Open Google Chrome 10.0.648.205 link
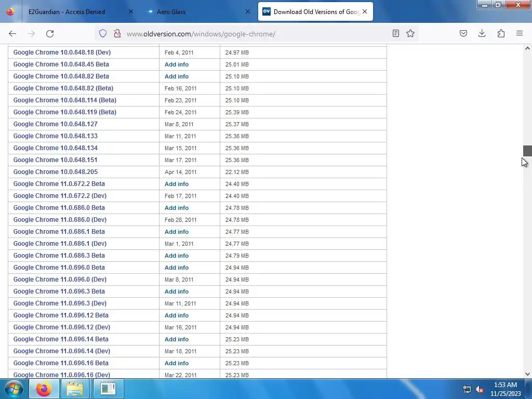The image size is (532, 399). point(55,171)
